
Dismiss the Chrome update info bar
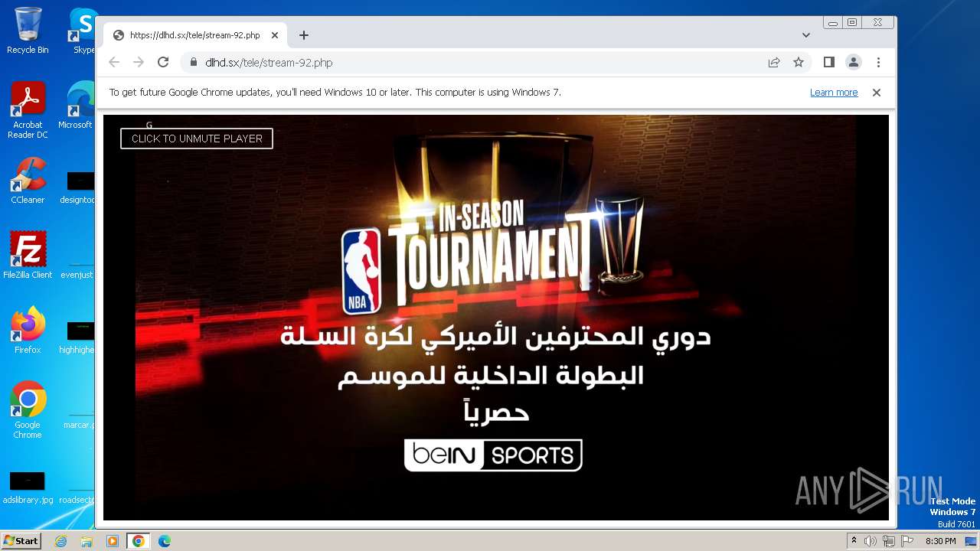877,93
